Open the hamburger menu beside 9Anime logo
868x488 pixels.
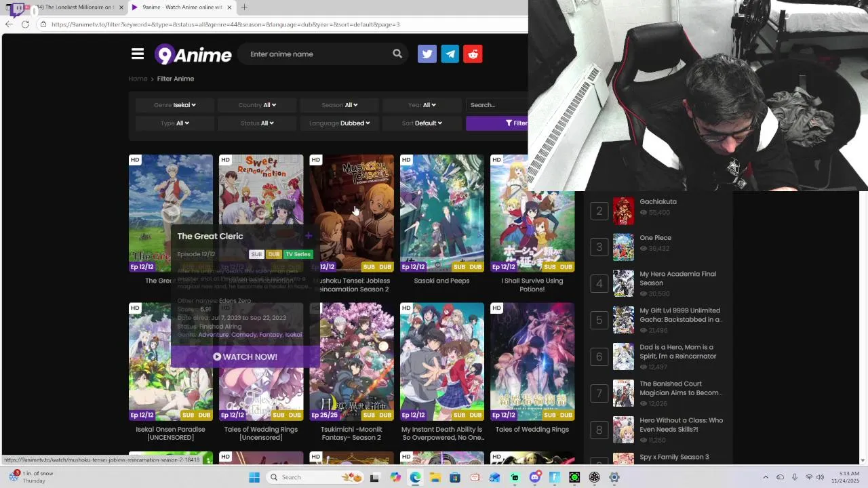(x=138, y=54)
